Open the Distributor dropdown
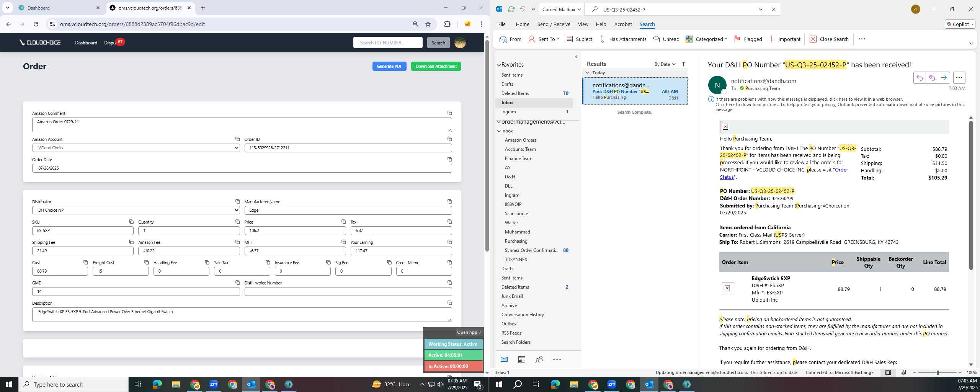The image size is (980, 392). pos(136,210)
